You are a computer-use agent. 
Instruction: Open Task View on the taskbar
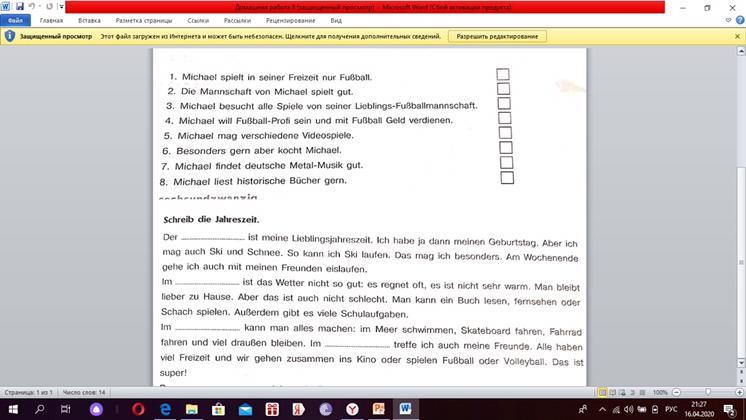point(66,409)
